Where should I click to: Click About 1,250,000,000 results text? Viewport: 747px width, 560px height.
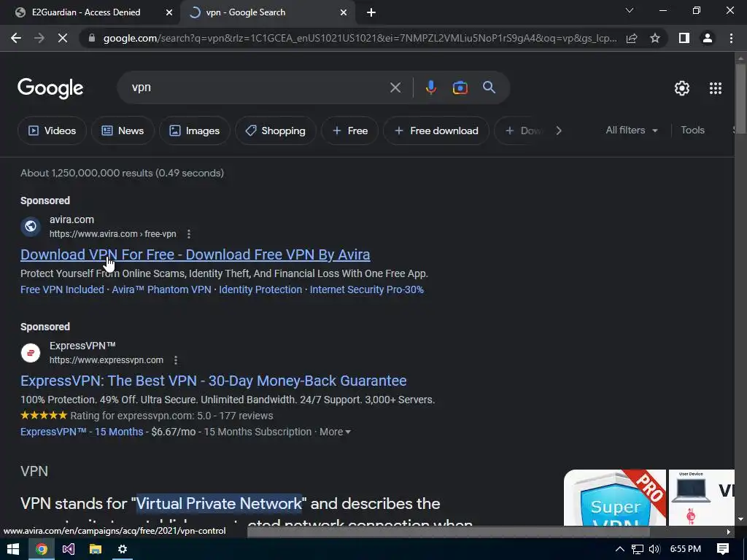coord(122,173)
